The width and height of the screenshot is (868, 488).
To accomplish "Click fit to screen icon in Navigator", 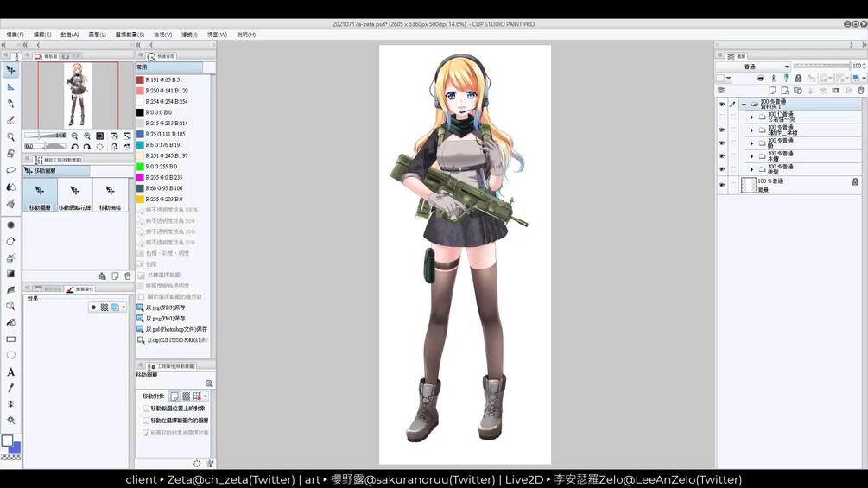I will (x=99, y=136).
